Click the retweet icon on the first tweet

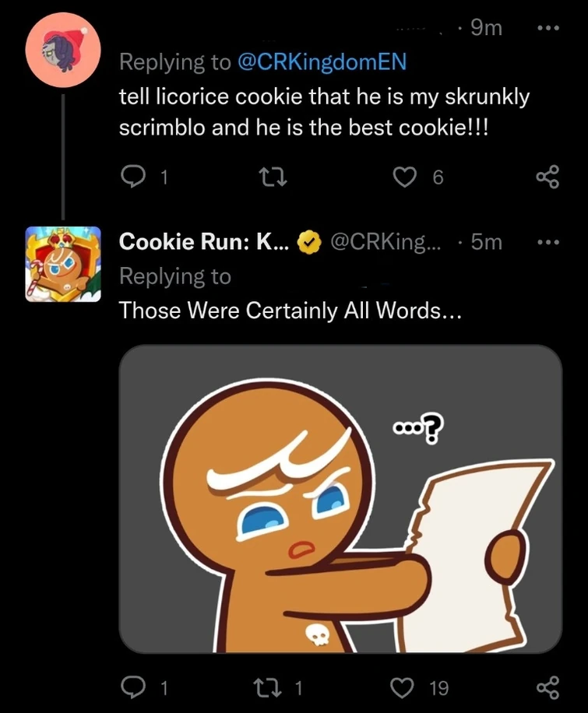271,177
